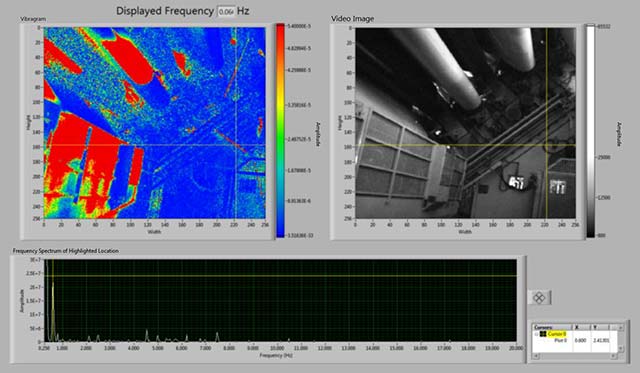Click the Video Image crosshair cursor intersection
The width and height of the screenshot is (640, 373).
pos(547,145)
